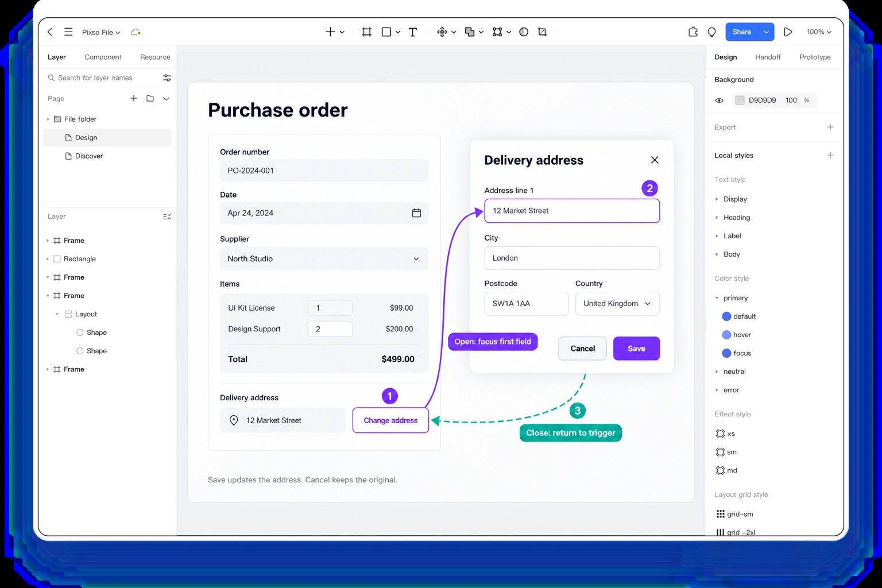Expand the Heading text style group
Image resolution: width=882 pixels, height=588 pixels.
[x=717, y=218]
